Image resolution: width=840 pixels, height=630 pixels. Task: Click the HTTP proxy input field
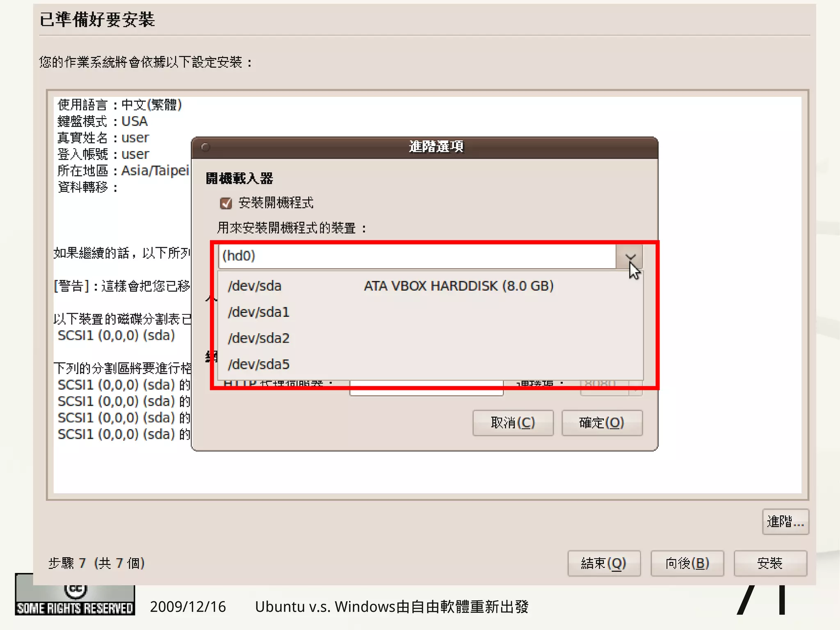(x=426, y=388)
